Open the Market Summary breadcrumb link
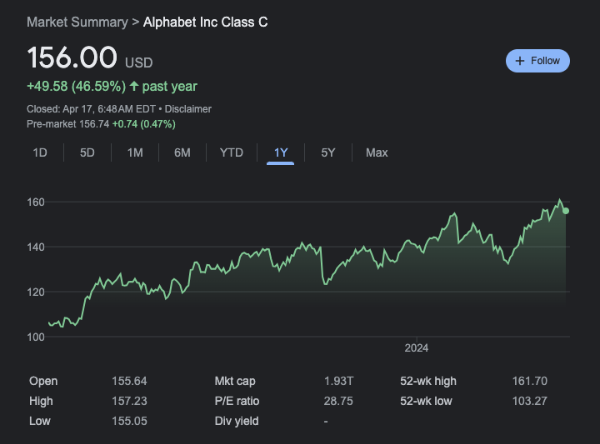Screen dimensions: 600x444 click(x=77, y=22)
